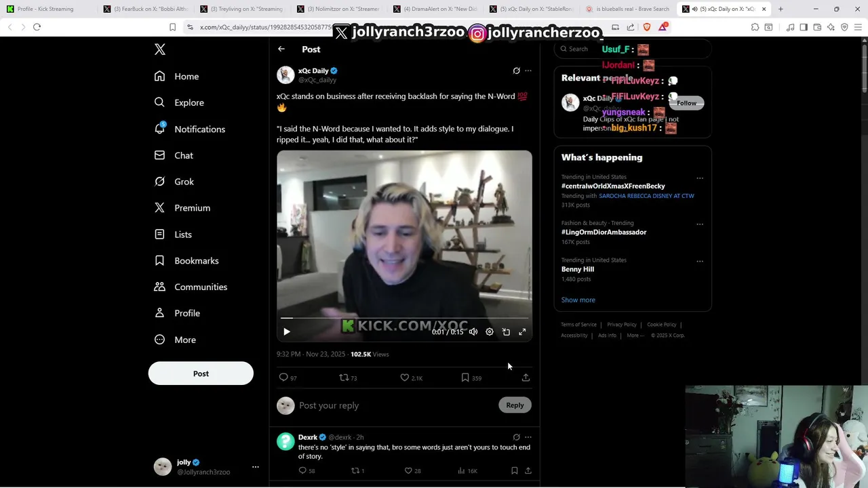The image size is (868, 488).
Task: Open Premium in sidebar
Action: click(x=182, y=208)
